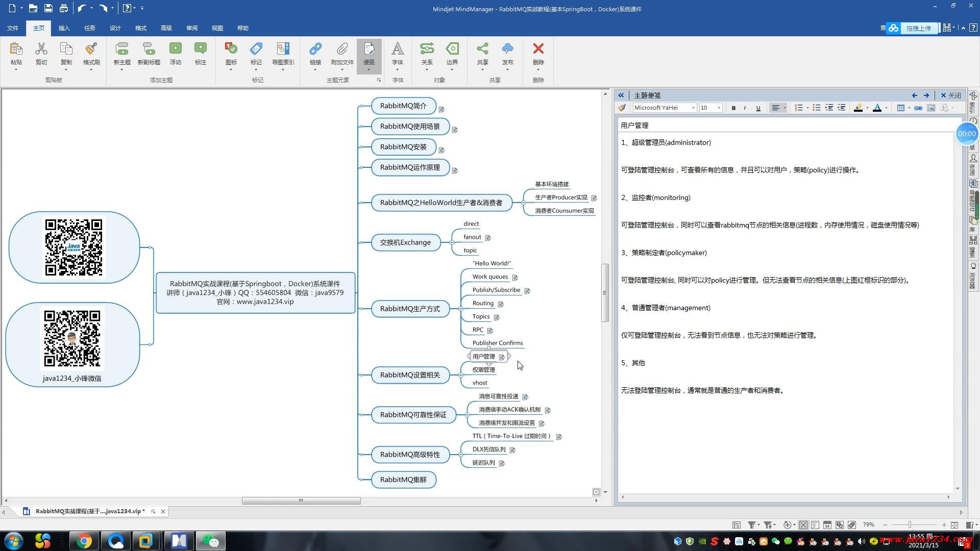Go to the previous topic note arrow

pos(915,95)
